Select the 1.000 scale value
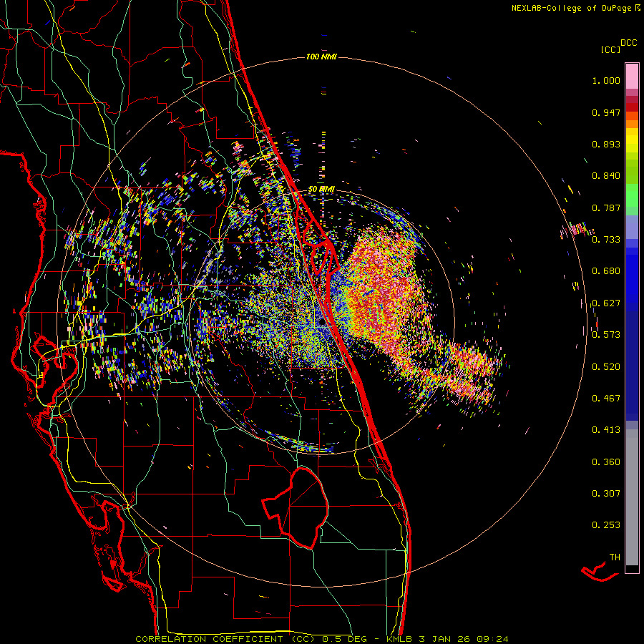 click(606, 80)
